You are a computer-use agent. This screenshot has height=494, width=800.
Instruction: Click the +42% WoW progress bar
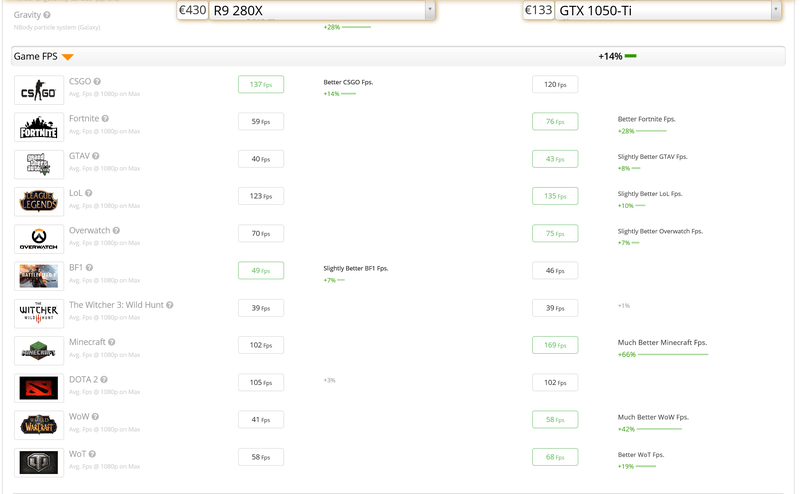(659, 429)
